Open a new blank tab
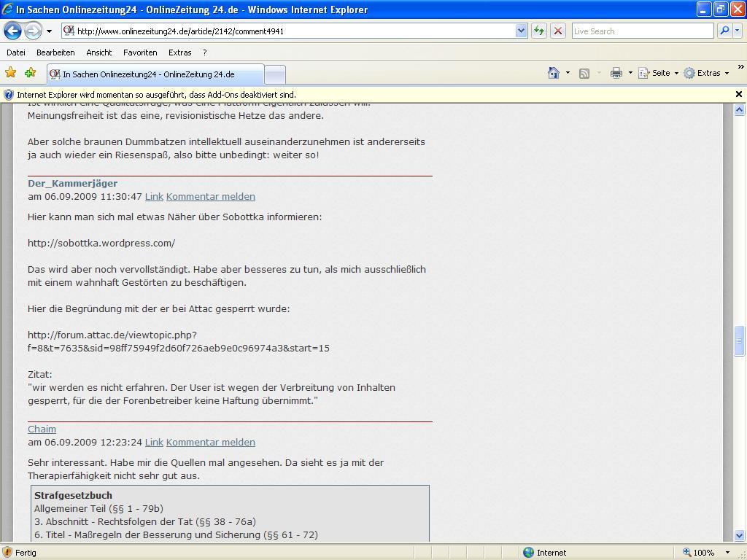This screenshot has width=747, height=560. pyautogui.click(x=275, y=75)
